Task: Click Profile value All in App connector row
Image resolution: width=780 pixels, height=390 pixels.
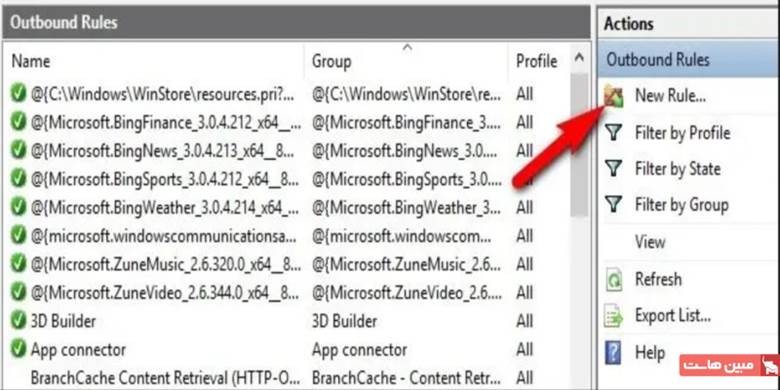Action: click(524, 350)
